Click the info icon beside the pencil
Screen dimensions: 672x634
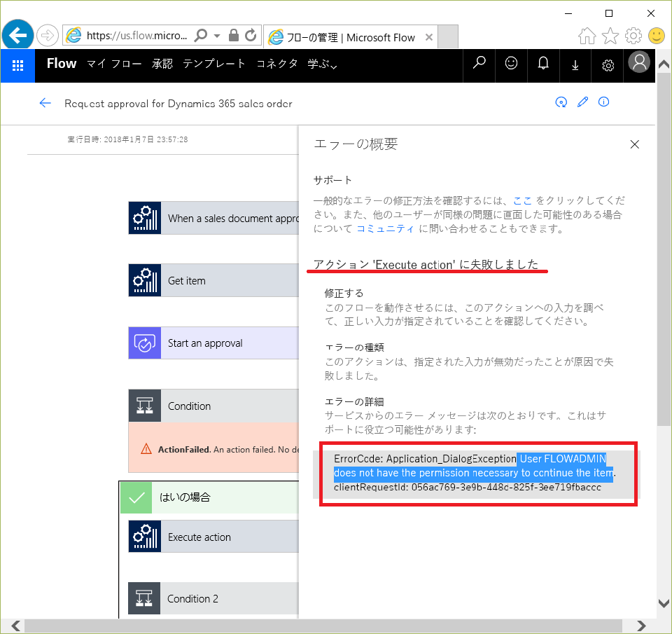(603, 102)
